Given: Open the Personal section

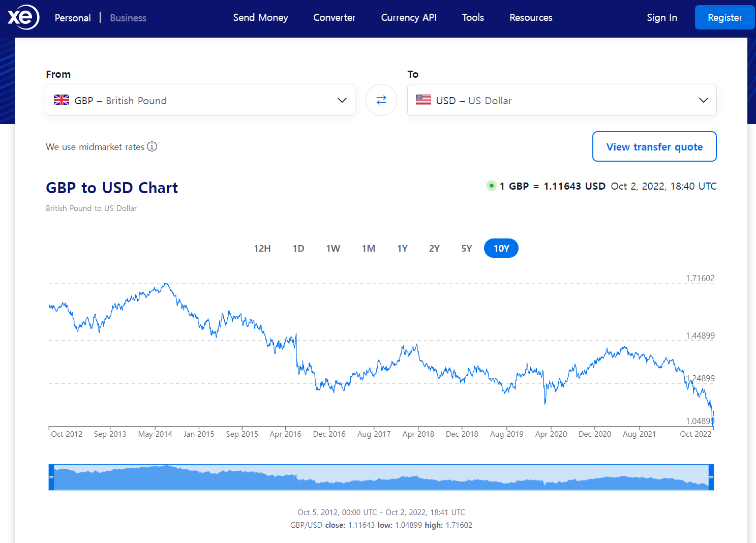Looking at the screenshot, I should [73, 18].
